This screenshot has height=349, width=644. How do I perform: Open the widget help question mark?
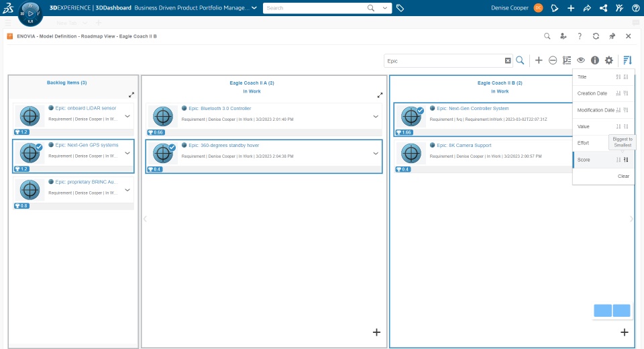[580, 36]
